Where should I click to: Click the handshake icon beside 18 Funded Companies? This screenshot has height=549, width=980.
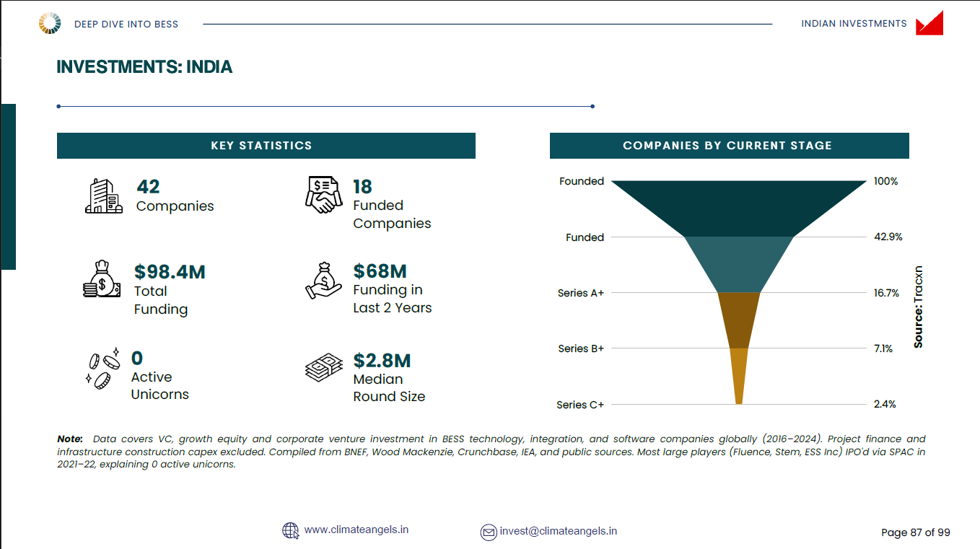[x=324, y=195]
